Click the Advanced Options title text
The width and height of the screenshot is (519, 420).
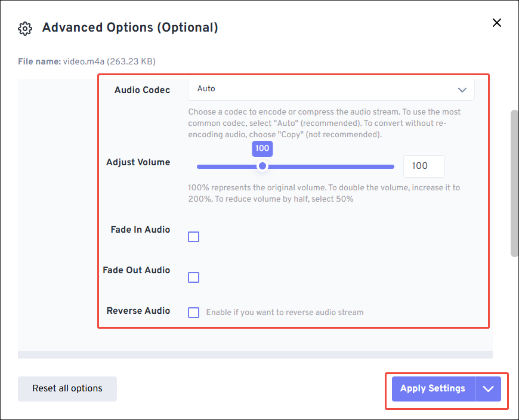tap(129, 27)
